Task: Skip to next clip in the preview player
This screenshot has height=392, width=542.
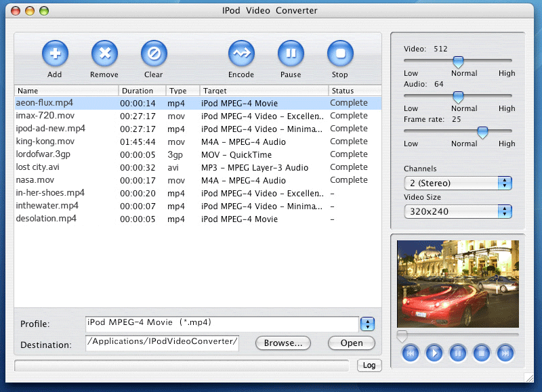Action: click(x=505, y=353)
